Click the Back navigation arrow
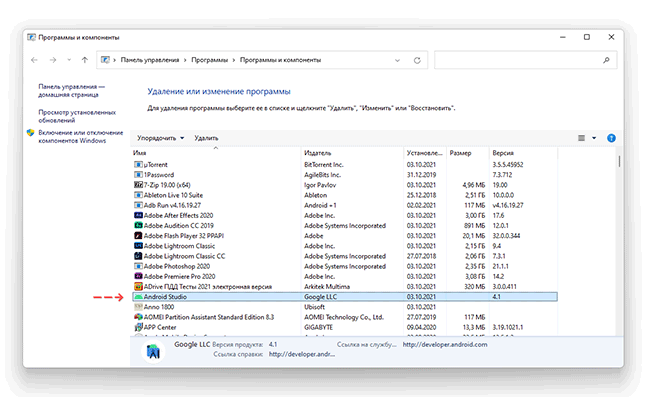The height and width of the screenshot is (397, 650). click(x=34, y=60)
